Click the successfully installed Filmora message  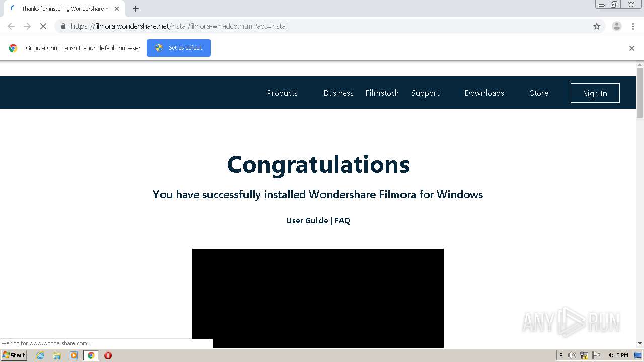(318, 194)
